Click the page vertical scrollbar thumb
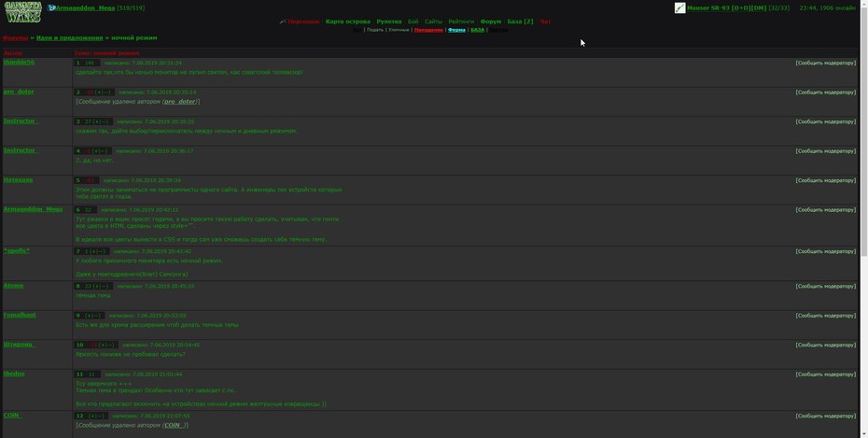This screenshot has width=868, height=438. click(863, 132)
